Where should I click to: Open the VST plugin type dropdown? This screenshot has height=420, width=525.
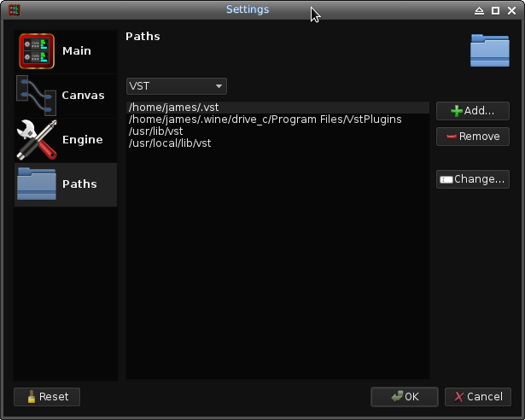[176, 86]
